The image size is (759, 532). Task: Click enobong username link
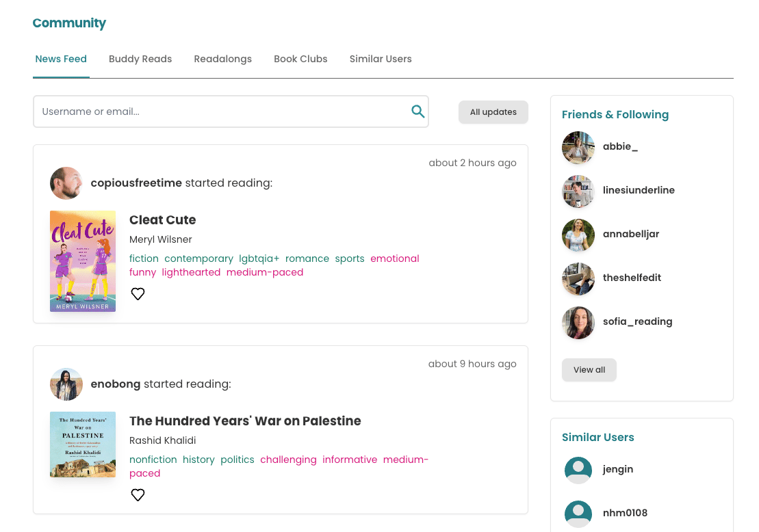coord(115,384)
